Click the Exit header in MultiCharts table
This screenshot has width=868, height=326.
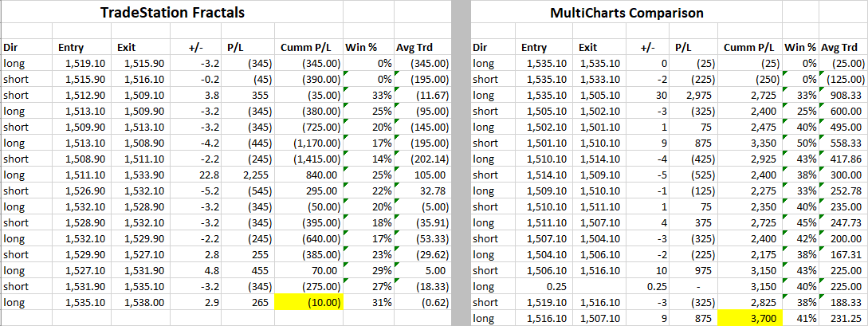[601, 48]
